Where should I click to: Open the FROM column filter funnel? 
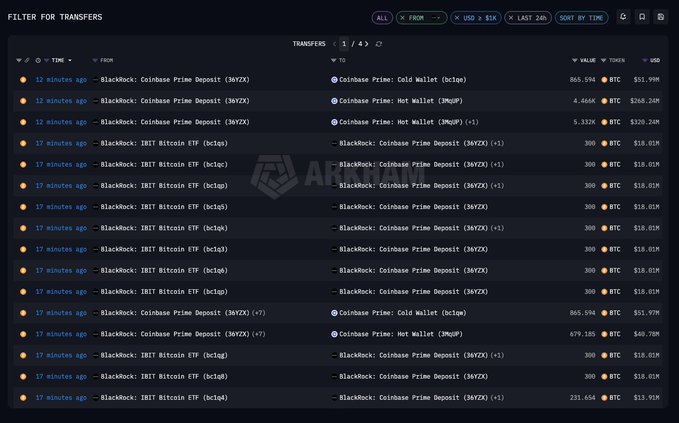[x=95, y=60]
